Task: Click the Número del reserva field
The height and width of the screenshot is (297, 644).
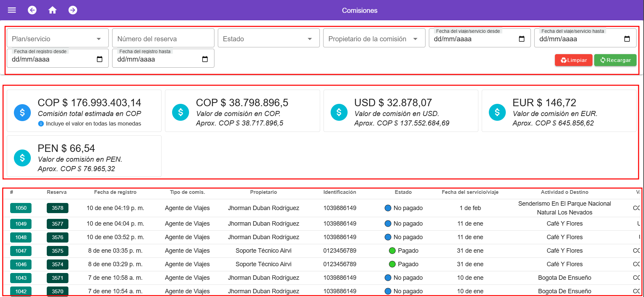Action: point(163,39)
